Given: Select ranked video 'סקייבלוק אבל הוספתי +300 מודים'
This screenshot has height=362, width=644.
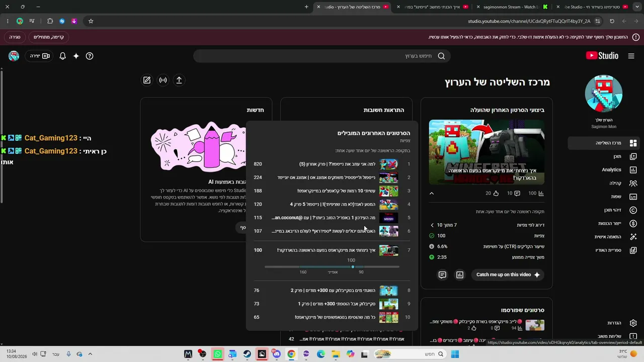Looking at the screenshot, I should [x=333, y=304].
